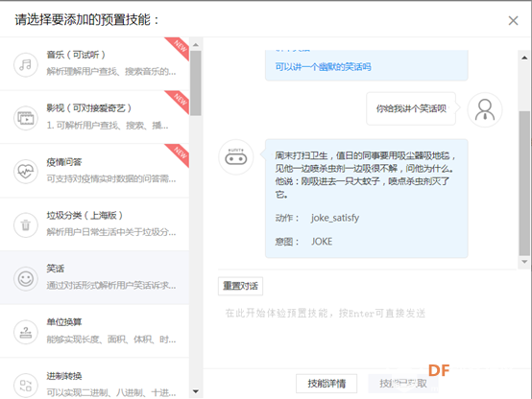Select the 进制转换 skill

pyautogui.click(x=94, y=378)
